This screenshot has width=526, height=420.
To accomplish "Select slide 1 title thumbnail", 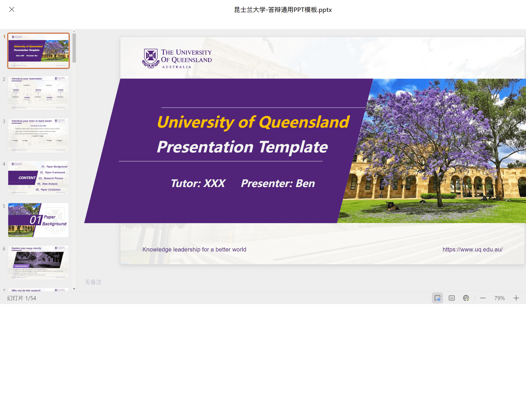I will (39, 51).
